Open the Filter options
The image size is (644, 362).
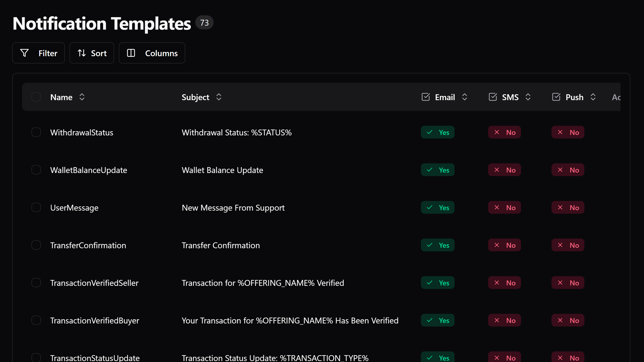pyautogui.click(x=39, y=53)
